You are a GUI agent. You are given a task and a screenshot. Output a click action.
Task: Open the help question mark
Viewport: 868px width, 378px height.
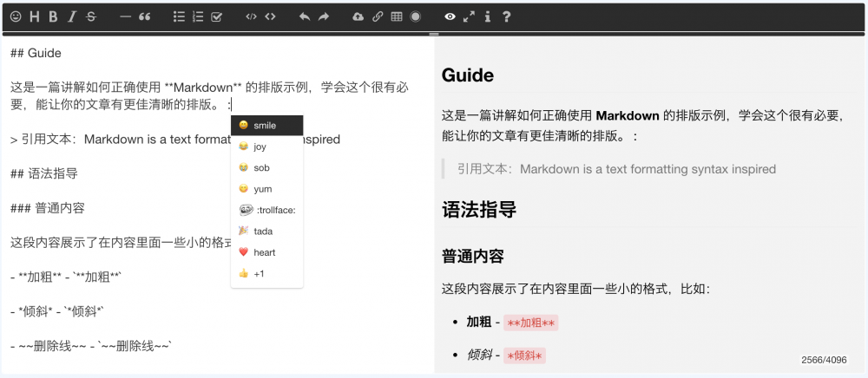click(506, 16)
